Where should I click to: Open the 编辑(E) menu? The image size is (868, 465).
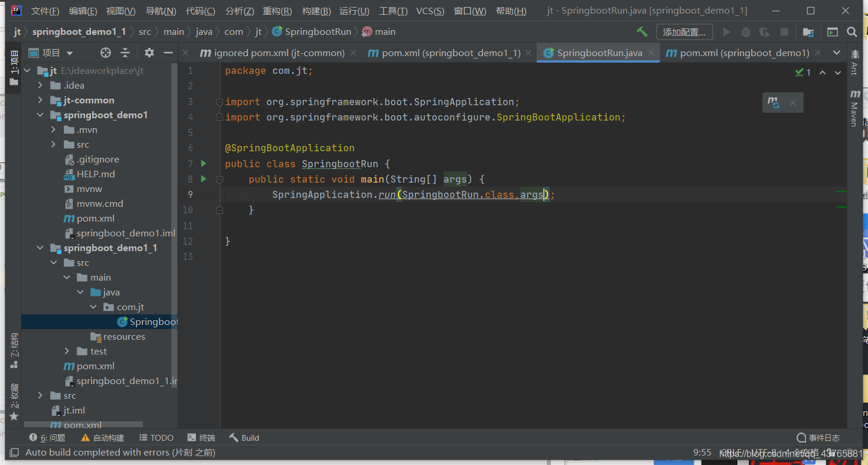tap(83, 11)
